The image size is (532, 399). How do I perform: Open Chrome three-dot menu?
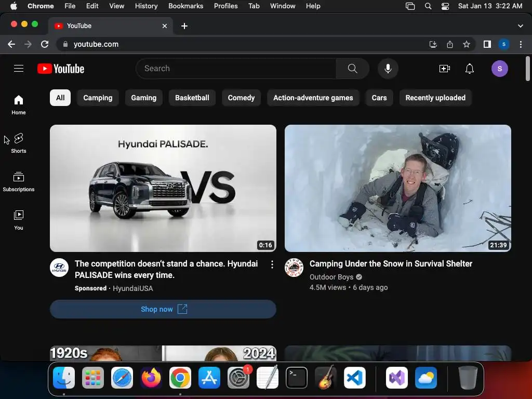coord(521,44)
